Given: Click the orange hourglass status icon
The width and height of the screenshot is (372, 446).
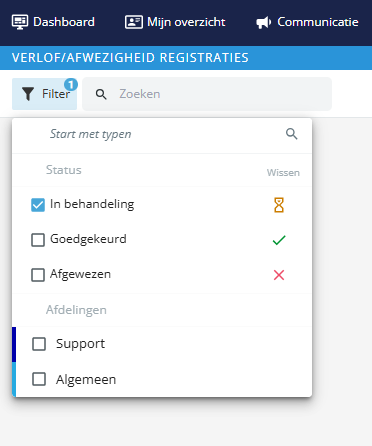Looking at the screenshot, I should pos(279,205).
